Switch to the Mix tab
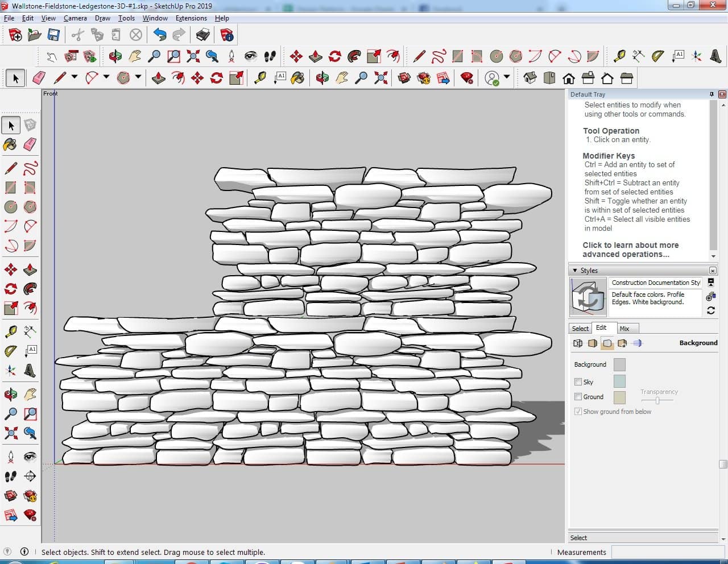The width and height of the screenshot is (728, 564). (x=624, y=329)
